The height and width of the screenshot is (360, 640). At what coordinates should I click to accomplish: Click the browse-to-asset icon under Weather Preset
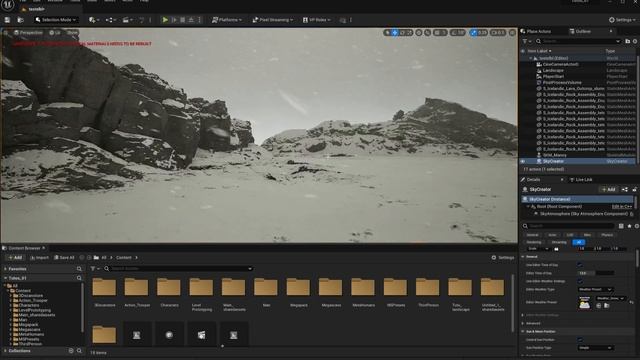607,305
